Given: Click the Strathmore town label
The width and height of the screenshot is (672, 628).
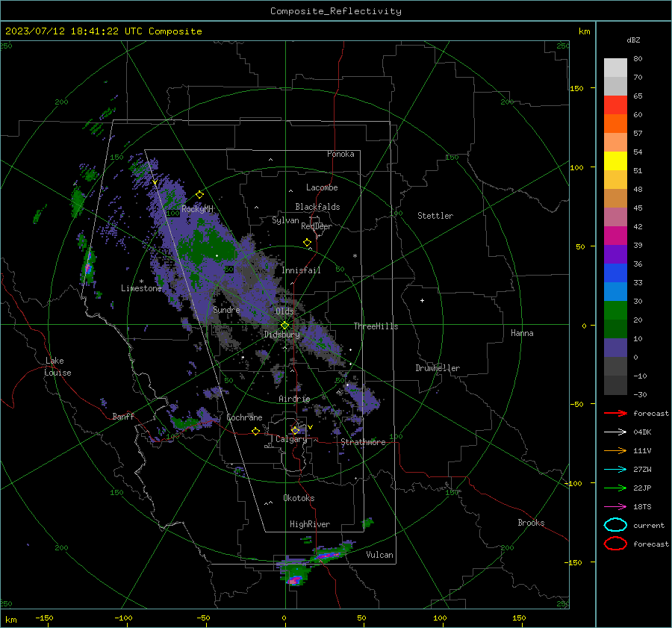Looking at the screenshot, I should point(363,442).
